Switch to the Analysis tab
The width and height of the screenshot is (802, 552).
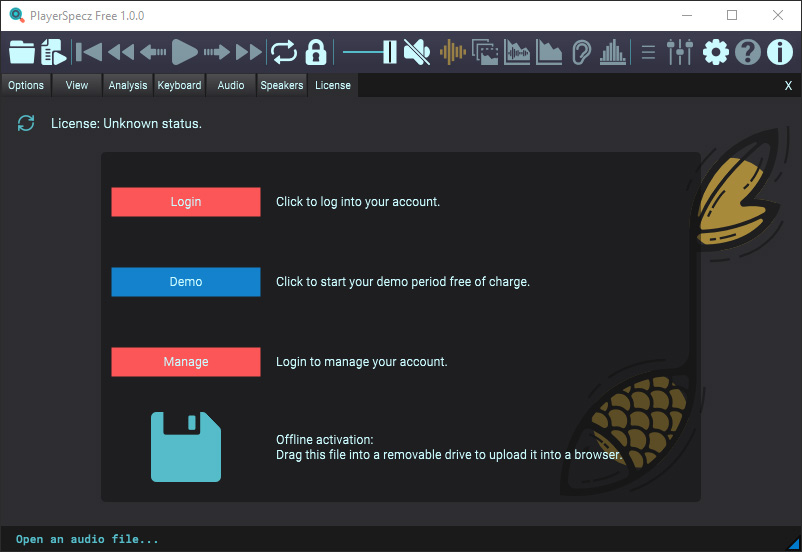tap(128, 85)
